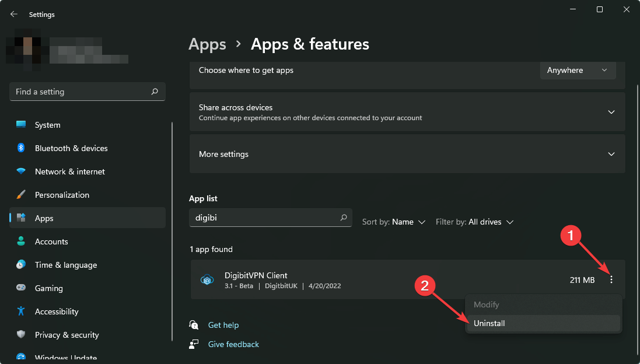This screenshot has width=640, height=364.
Task: Click the Find a setting search box
Action: pos(82,92)
